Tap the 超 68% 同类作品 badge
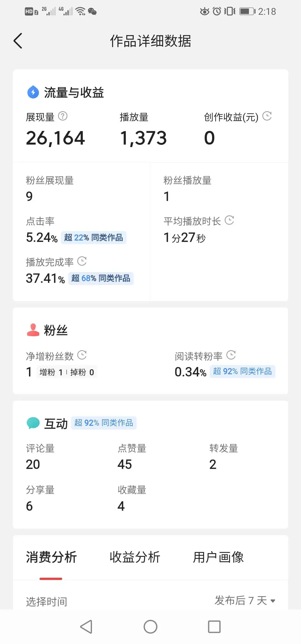 [x=101, y=278]
